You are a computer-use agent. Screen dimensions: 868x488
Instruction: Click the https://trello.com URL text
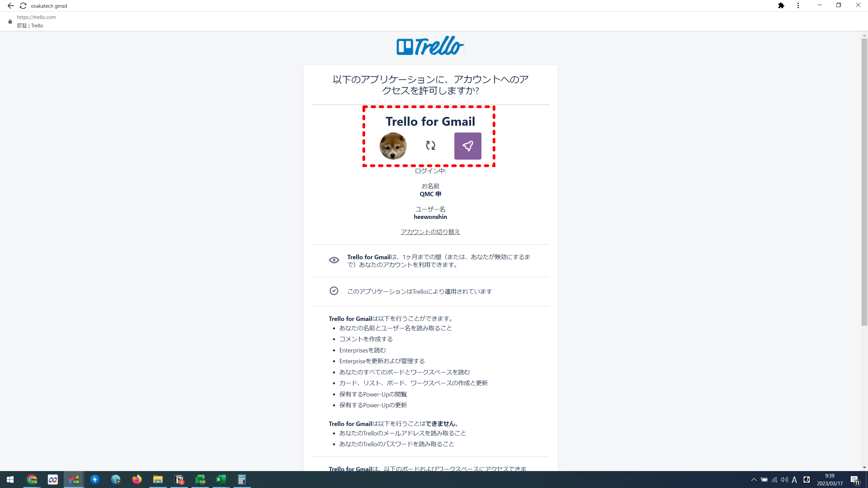36,17
